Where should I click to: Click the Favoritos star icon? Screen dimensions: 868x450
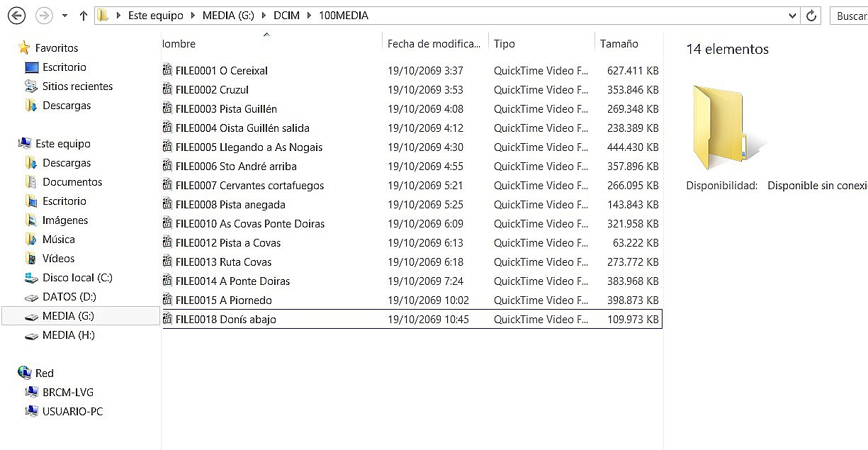pos(25,48)
